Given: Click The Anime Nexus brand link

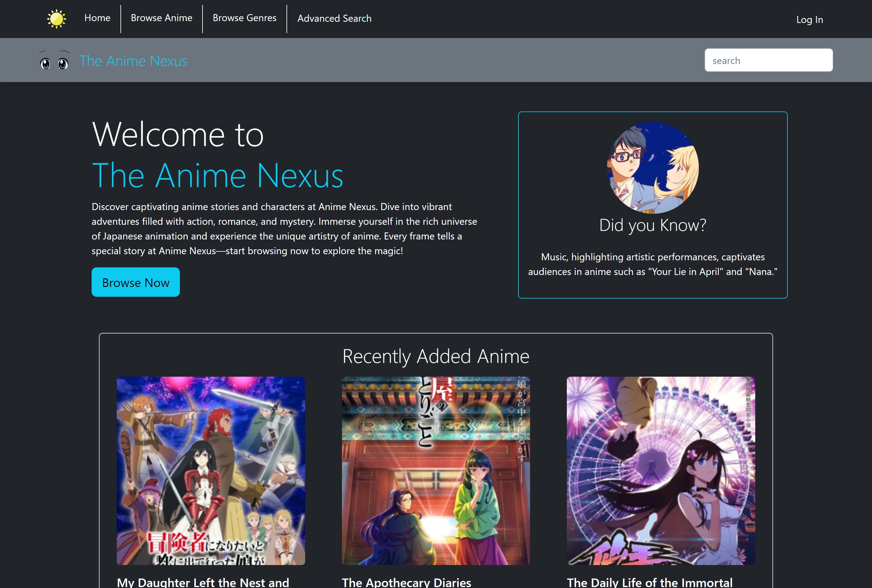Looking at the screenshot, I should click(x=133, y=61).
